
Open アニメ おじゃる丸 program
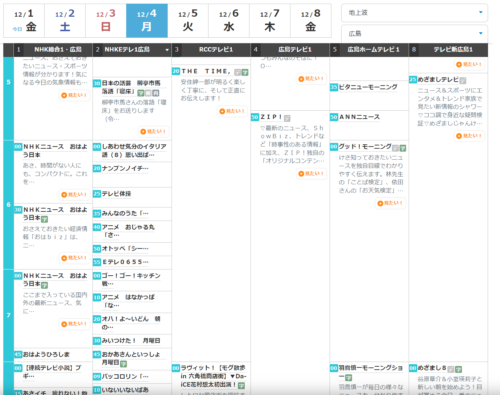tap(128, 231)
